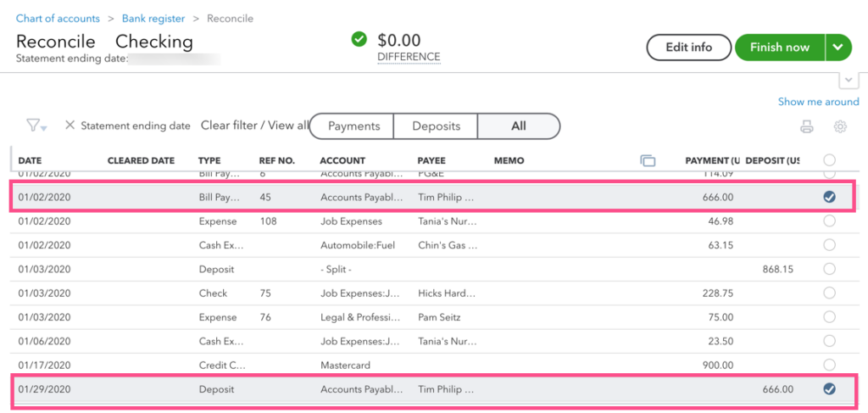Select the All transactions tab
This screenshot has height=413, width=868.
pos(519,126)
